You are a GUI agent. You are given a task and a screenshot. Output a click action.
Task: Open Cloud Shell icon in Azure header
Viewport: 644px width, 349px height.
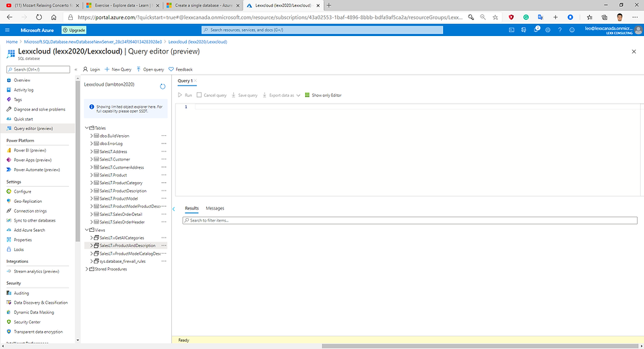pos(511,30)
